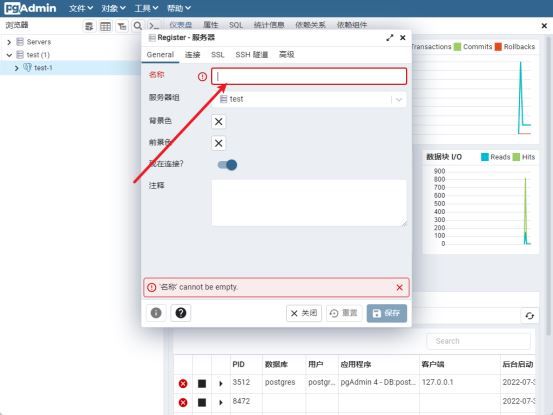Select the Servers group in tree
553x415 pixels.
pyautogui.click(x=39, y=42)
